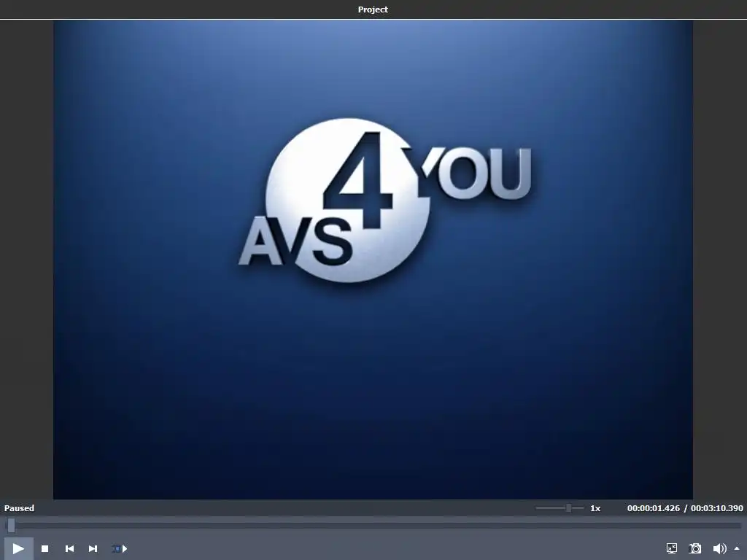The width and height of the screenshot is (747, 560).
Task: Click the current time 00:00:01.426
Action: click(653, 508)
